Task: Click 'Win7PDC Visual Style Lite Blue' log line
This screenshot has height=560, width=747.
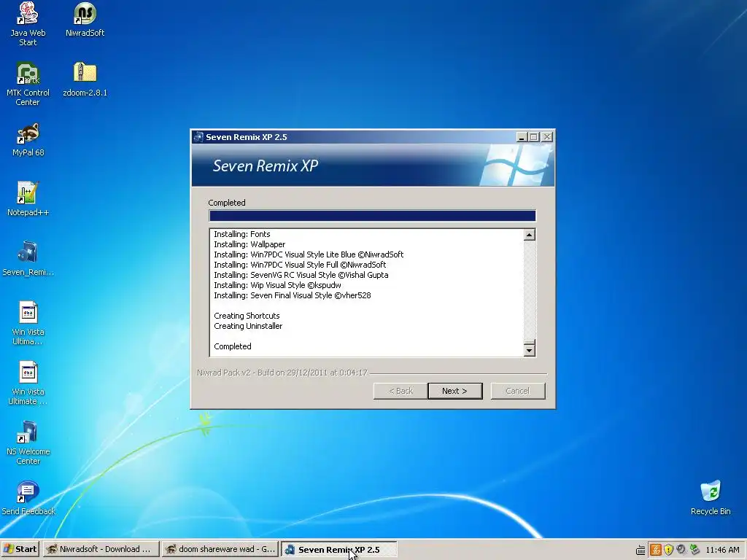Action: pyautogui.click(x=309, y=254)
